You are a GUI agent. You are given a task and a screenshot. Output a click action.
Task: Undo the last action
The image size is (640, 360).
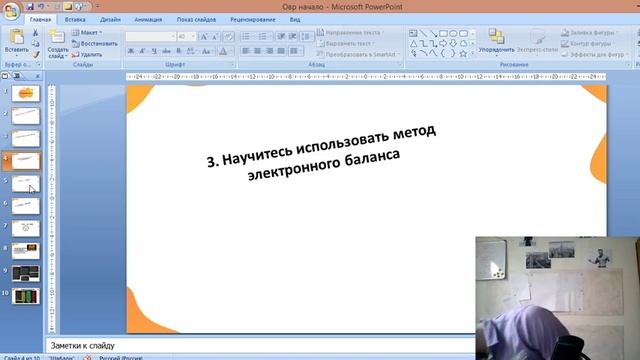[x=41, y=7]
